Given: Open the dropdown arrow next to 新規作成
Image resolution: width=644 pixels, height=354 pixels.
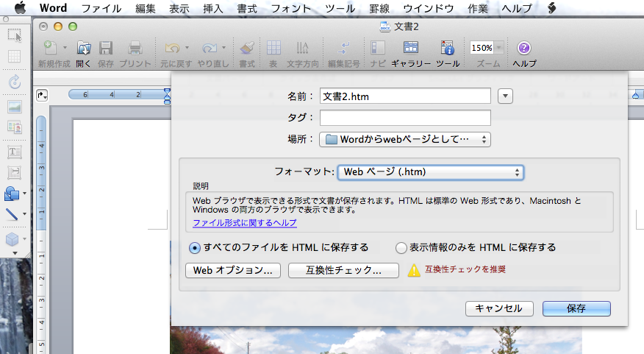Looking at the screenshot, I should (x=65, y=48).
